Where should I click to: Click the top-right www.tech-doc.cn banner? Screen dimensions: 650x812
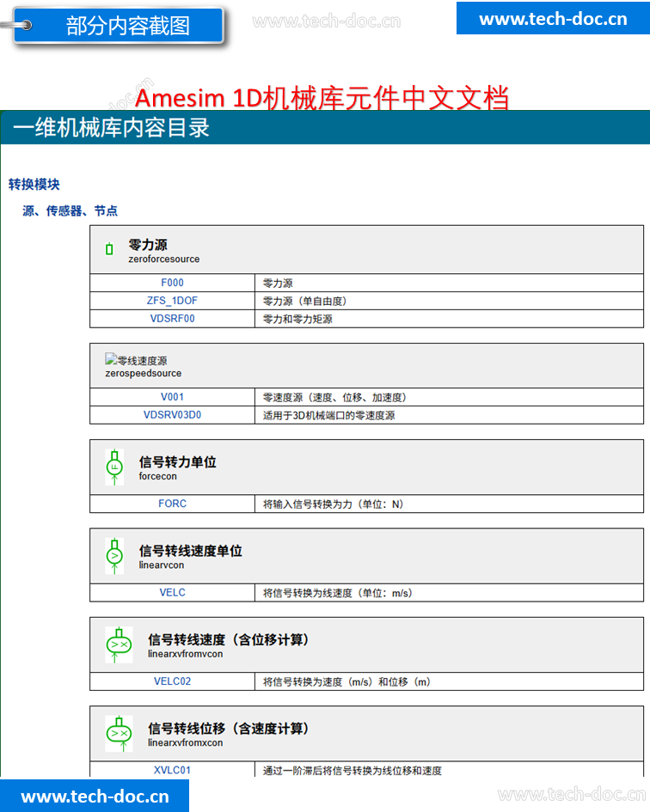click(x=553, y=18)
